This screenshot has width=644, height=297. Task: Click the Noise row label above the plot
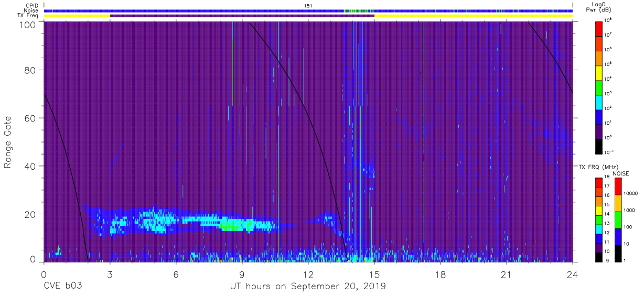[31, 10]
